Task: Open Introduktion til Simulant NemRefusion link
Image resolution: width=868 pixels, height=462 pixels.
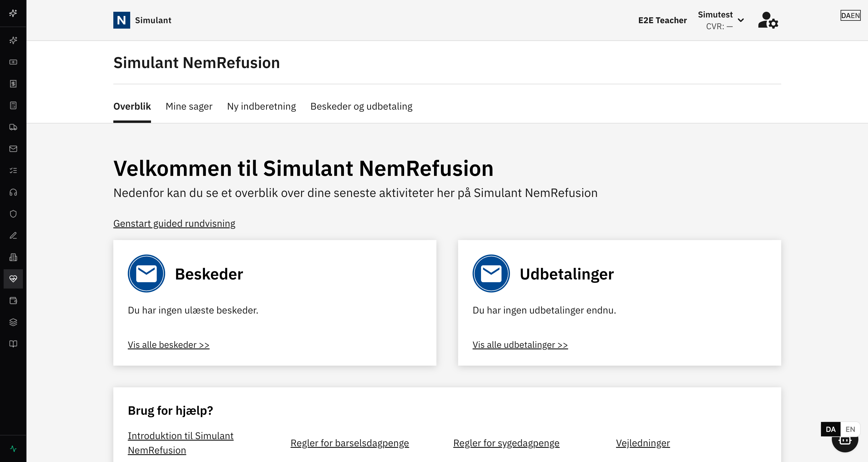Action: click(181, 443)
